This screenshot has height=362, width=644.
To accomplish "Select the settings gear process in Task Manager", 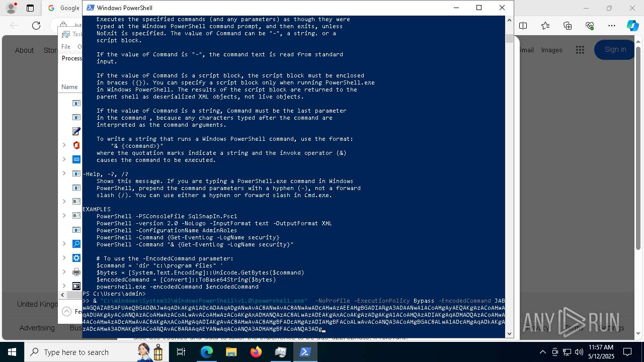I will pyautogui.click(x=76, y=258).
